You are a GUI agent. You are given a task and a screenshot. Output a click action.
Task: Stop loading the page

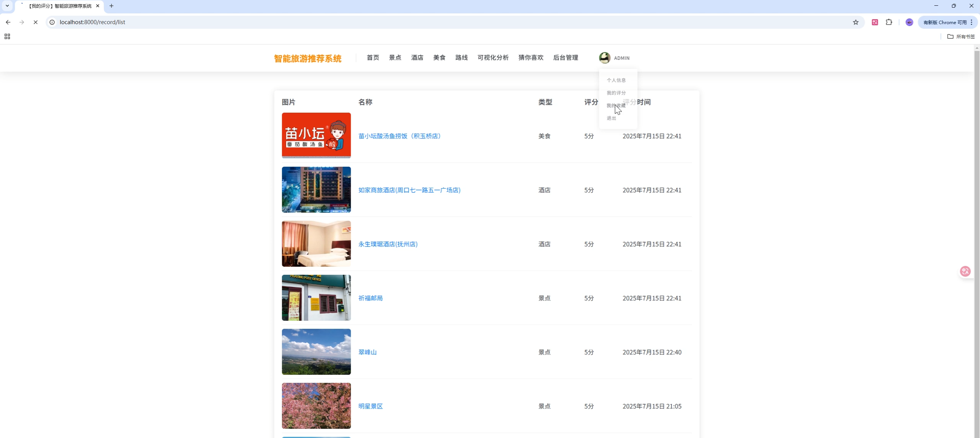pos(36,22)
